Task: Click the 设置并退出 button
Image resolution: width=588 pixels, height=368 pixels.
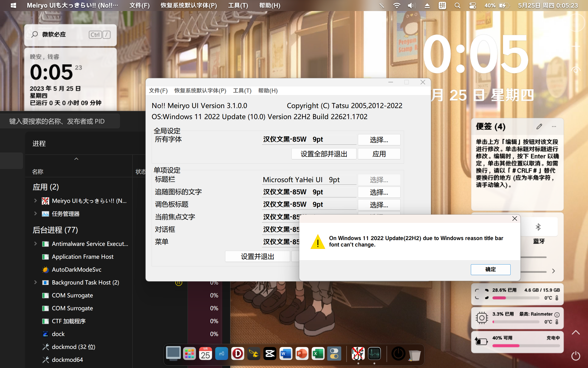Action: click(x=257, y=256)
